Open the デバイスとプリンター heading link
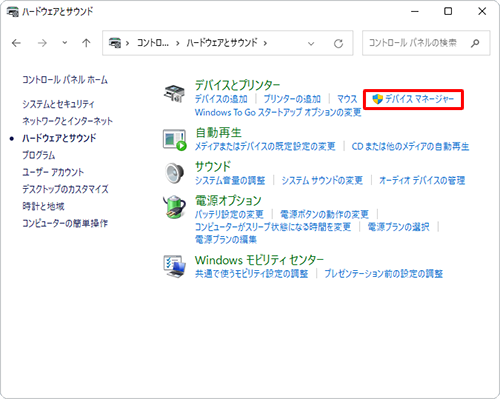 tap(237, 85)
